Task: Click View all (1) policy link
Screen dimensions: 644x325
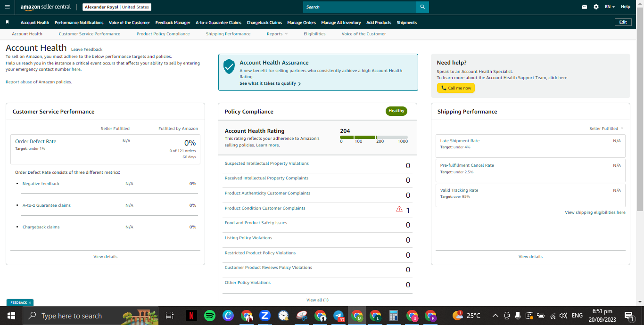Action: [x=317, y=300]
